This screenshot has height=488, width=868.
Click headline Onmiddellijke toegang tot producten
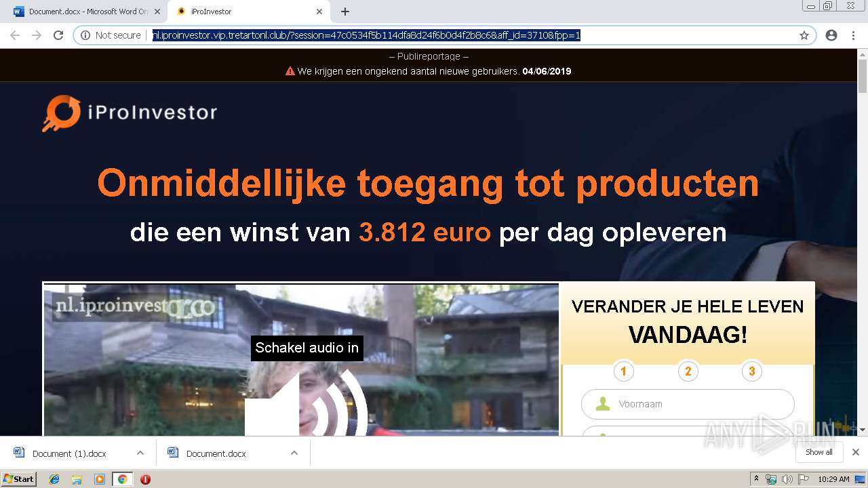(428, 183)
